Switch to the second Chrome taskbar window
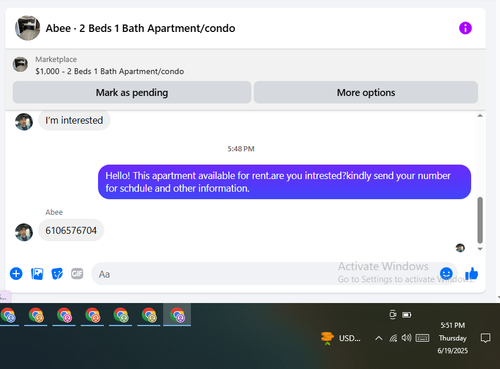 (36, 315)
